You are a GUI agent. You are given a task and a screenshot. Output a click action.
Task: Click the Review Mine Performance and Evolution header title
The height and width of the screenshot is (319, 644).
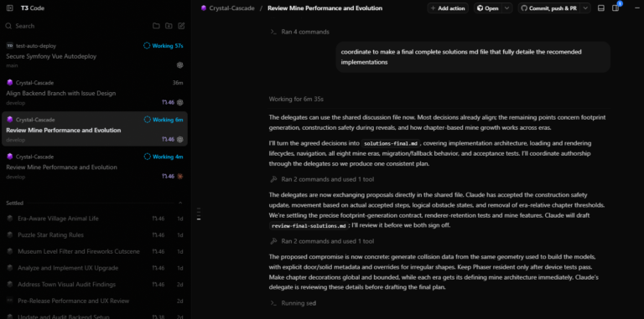(x=325, y=8)
